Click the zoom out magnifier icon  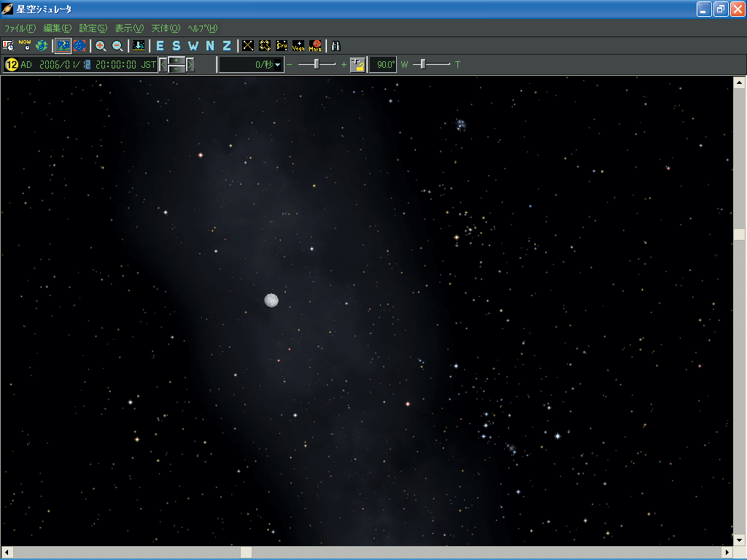click(x=117, y=46)
